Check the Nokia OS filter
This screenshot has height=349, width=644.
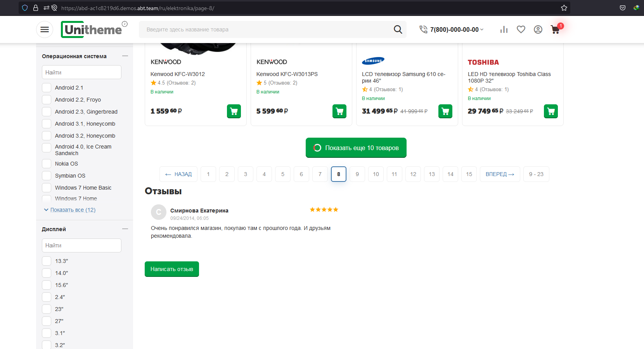(47, 164)
